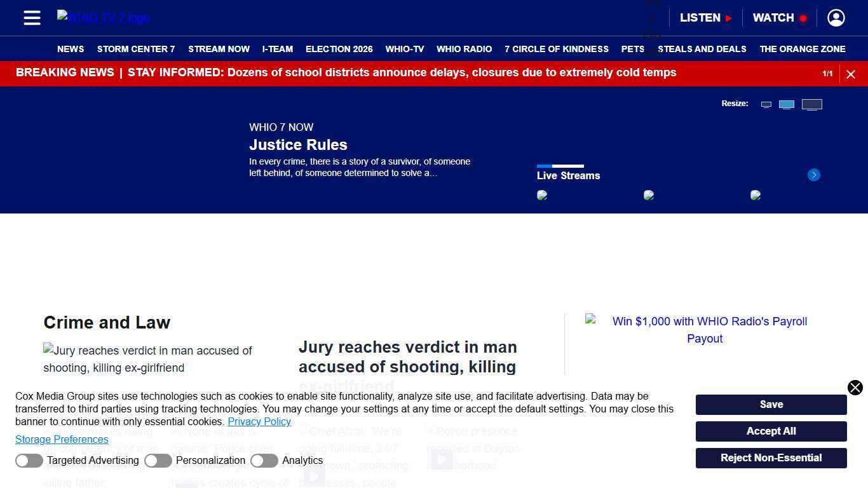Click the red record dot next to WATCH
The height and width of the screenshot is (488, 868).
pyautogui.click(x=802, y=18)
